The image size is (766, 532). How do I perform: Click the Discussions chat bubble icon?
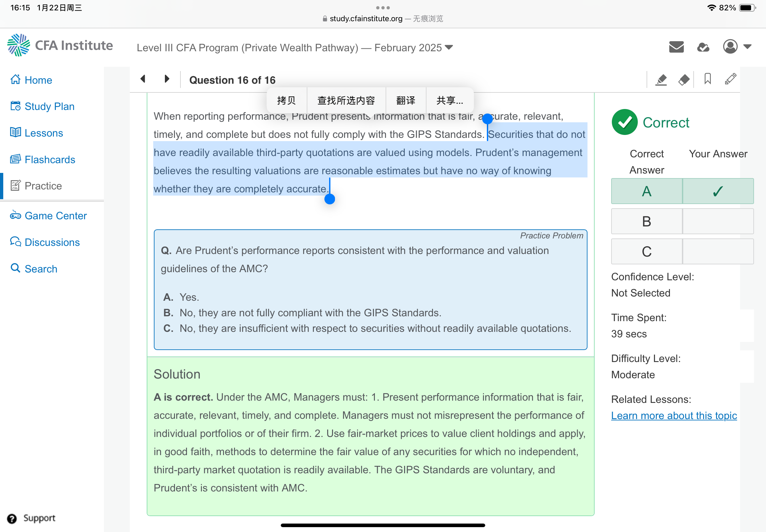(x=15, y=241)
